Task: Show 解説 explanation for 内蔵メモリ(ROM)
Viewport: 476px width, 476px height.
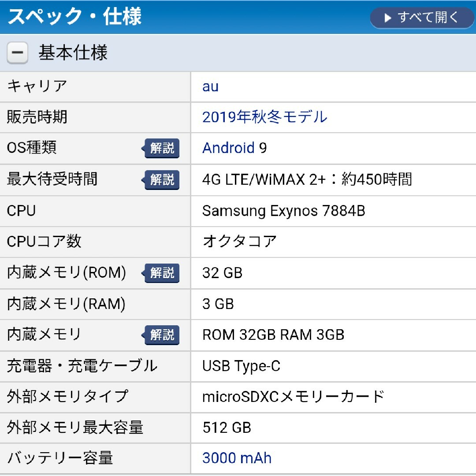Action: tap(161, 273)
